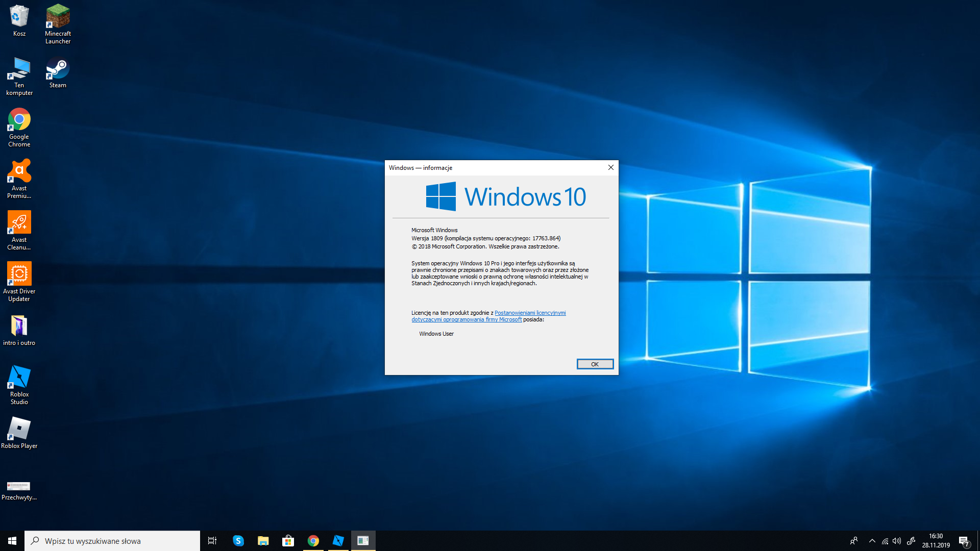The image size is (980, 551).
Task: Select Avast Cleanup desktop icon
Action: point(19,230)
